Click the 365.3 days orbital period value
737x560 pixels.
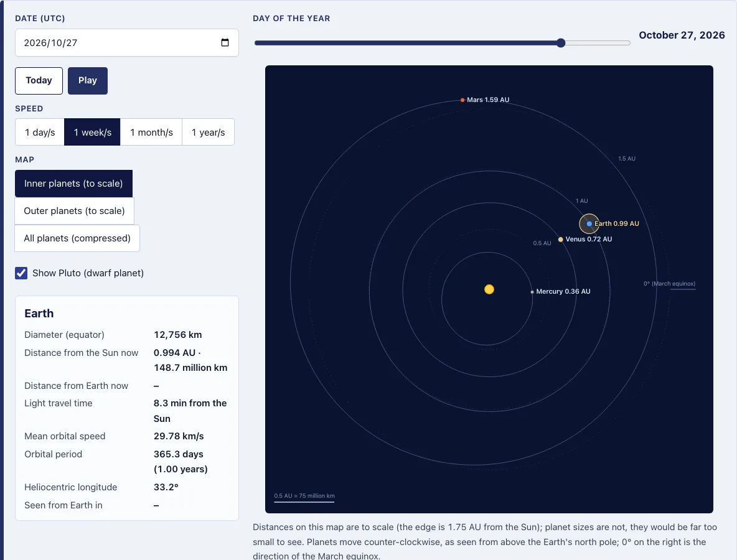coord(179,454)
